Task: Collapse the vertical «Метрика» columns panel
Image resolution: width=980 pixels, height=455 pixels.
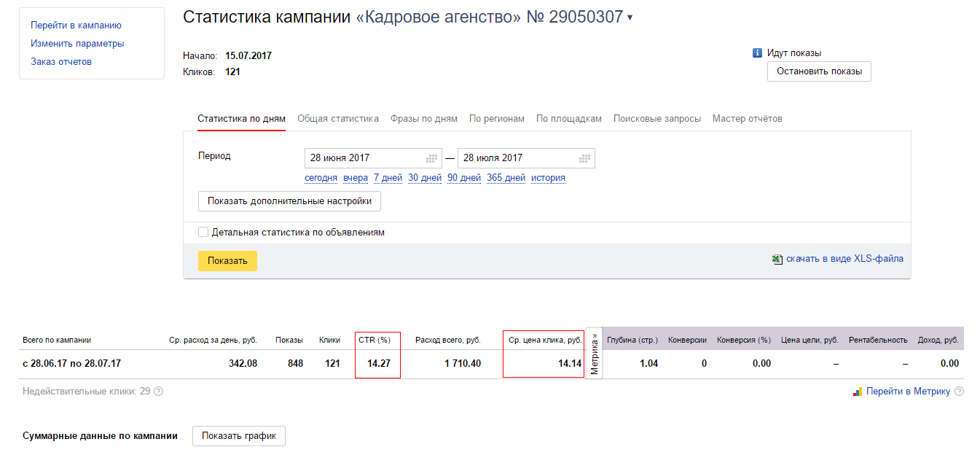Action: tap(594, 354)
